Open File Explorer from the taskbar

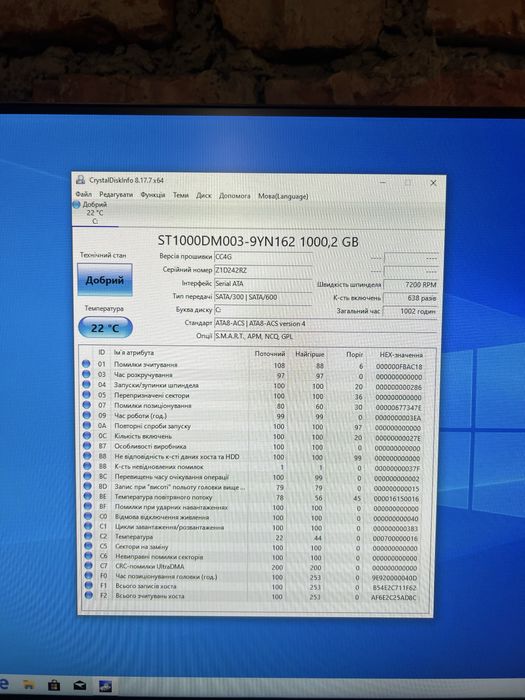29,684
